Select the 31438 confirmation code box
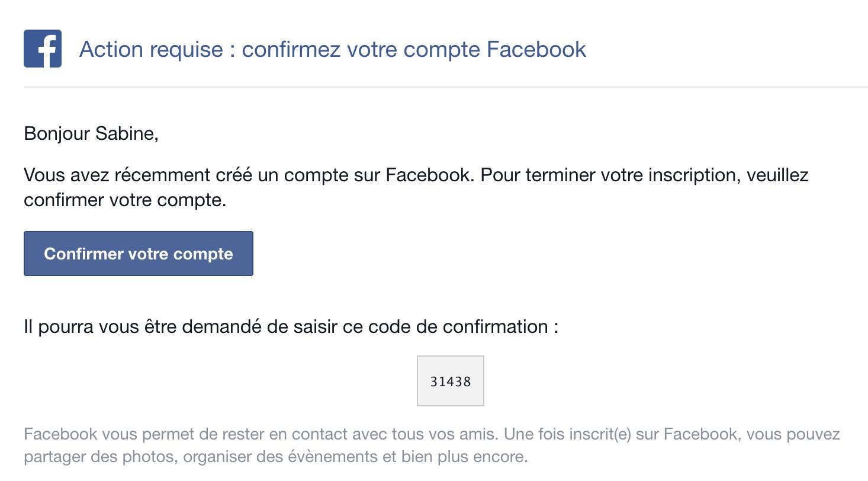 (x=451, y=381)
